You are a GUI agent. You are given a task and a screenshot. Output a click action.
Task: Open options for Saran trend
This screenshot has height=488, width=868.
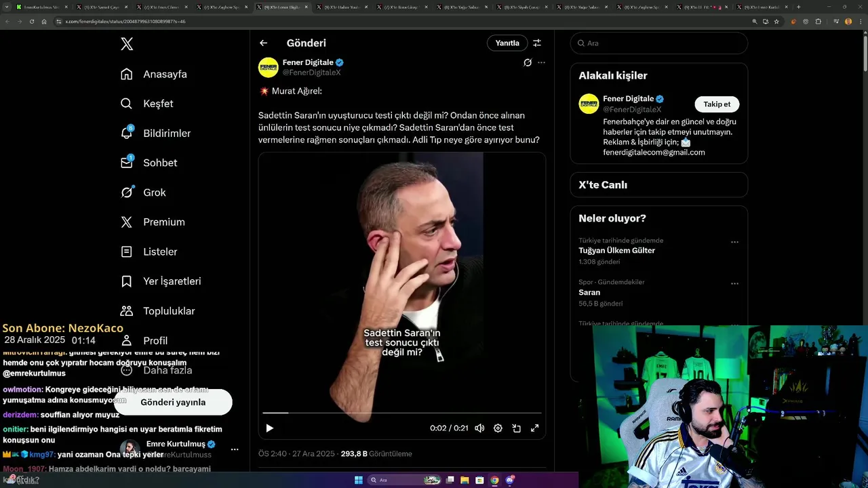pyautogui.click(x=734, y=284)
